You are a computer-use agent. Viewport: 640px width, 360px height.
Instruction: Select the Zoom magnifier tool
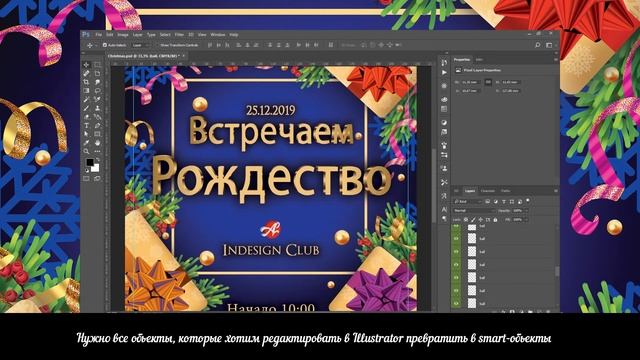pyautogui.click(x=86, y=151)
